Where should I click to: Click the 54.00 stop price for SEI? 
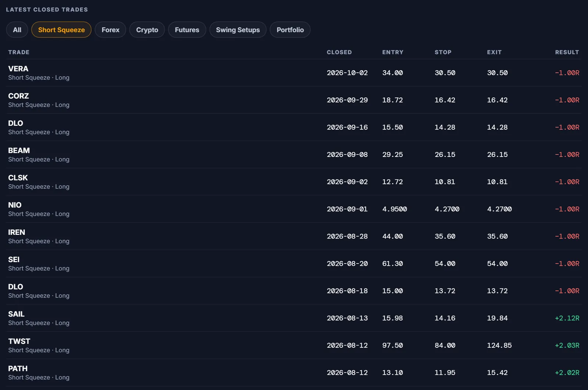coord(445,264)
